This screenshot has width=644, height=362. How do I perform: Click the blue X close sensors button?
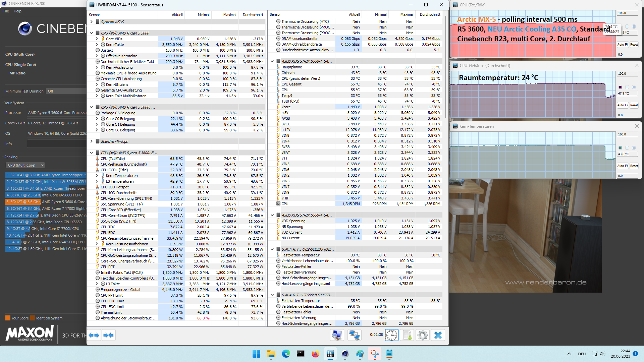[438, 335]
